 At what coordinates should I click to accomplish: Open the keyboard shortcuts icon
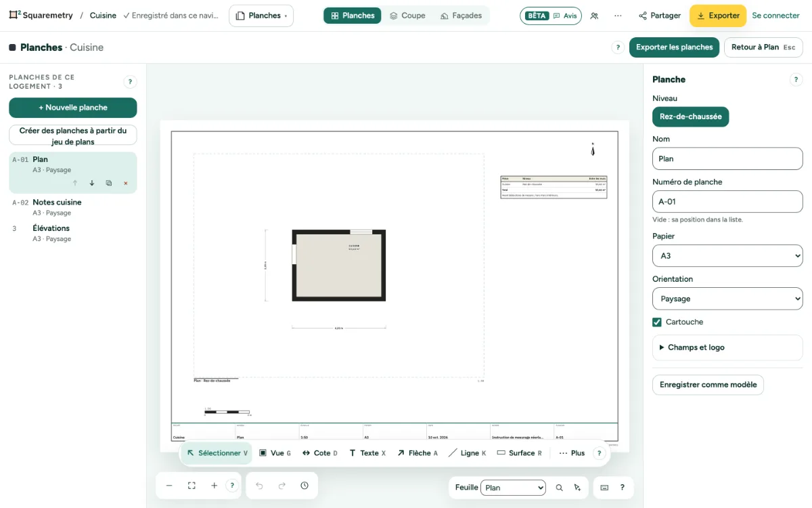(x=604, y=488)
